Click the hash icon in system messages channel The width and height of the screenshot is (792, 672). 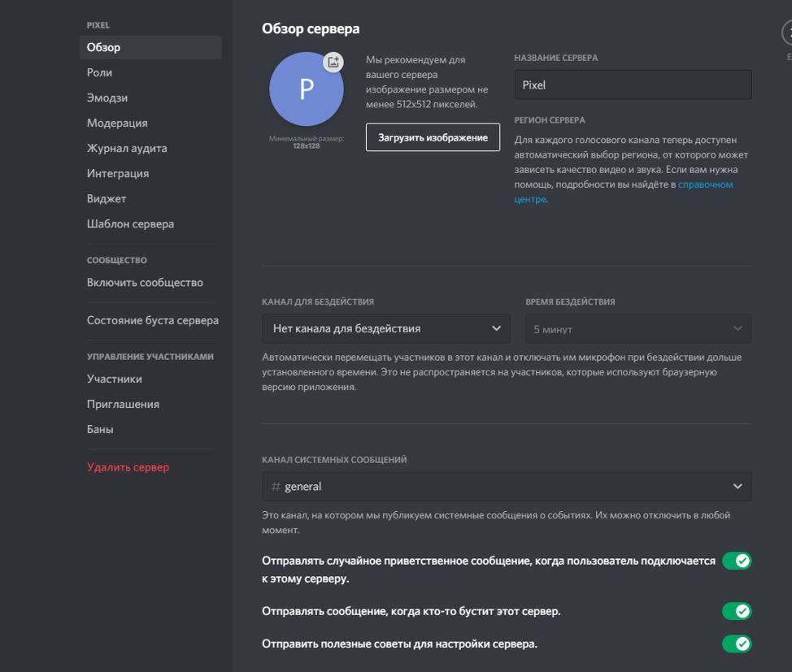coord(276,487)
